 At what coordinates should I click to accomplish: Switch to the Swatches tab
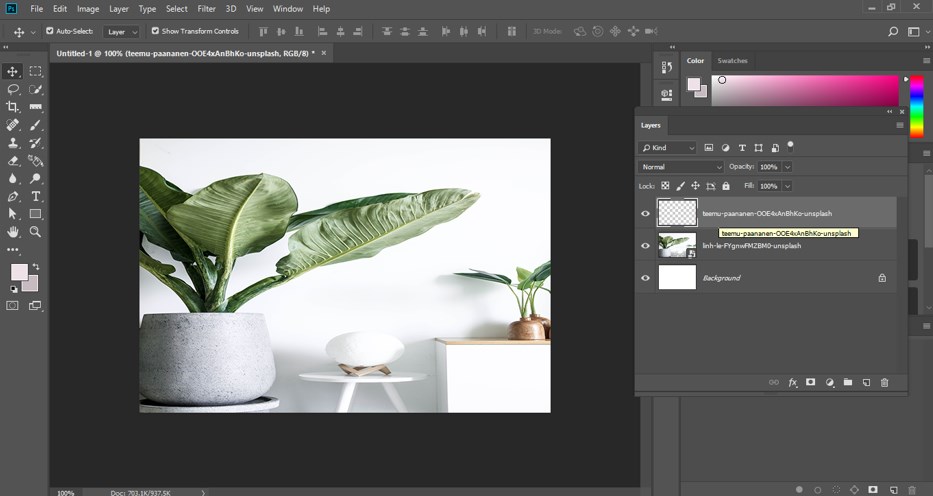pos(732,61)
